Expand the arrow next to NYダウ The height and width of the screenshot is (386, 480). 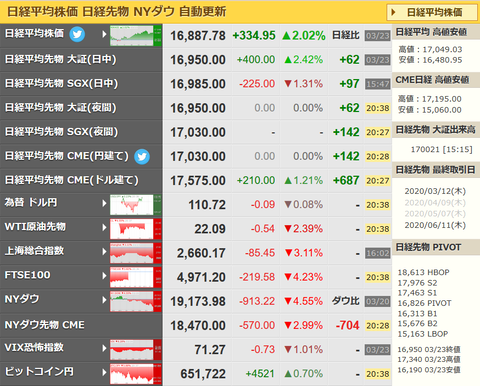[104, 300]
